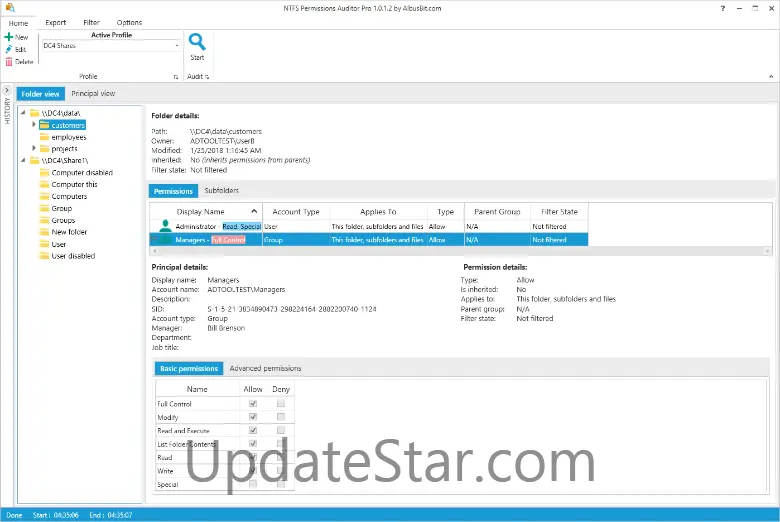
Task: Select the employees folder in tree
Action: 68,137
